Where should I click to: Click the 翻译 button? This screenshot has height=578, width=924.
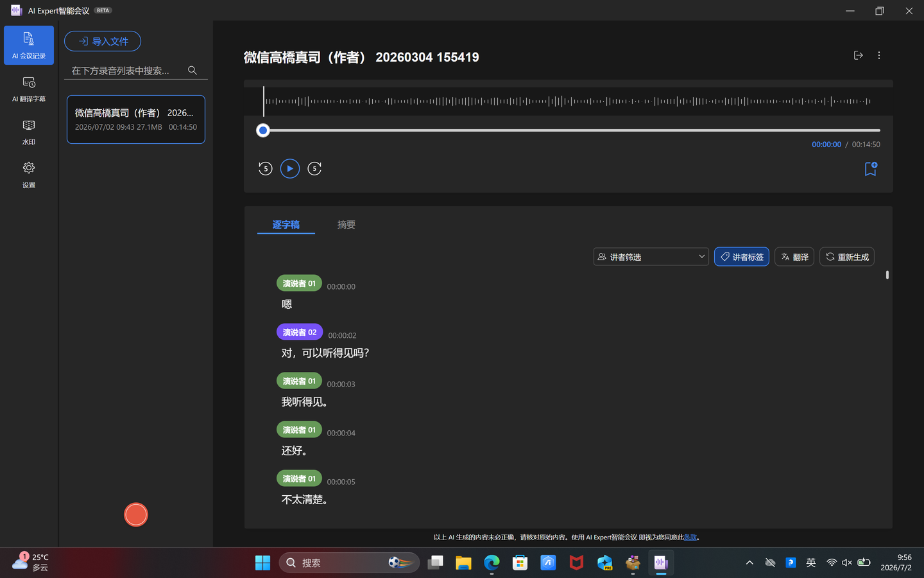[x=794, y=257]
